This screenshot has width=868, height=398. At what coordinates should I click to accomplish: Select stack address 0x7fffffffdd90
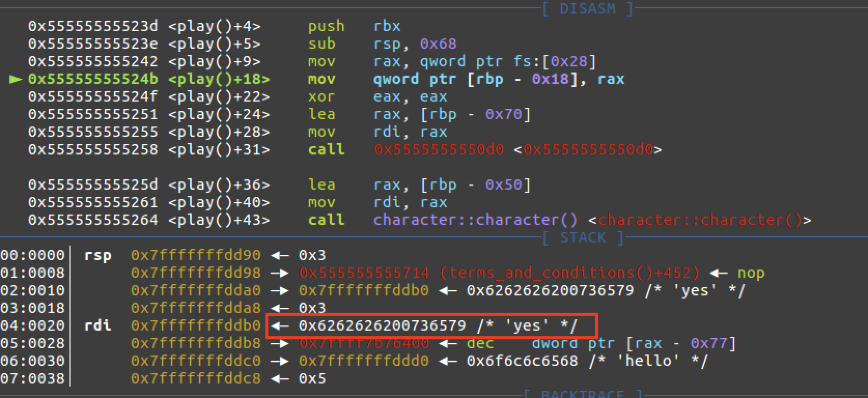click(195, 255)
